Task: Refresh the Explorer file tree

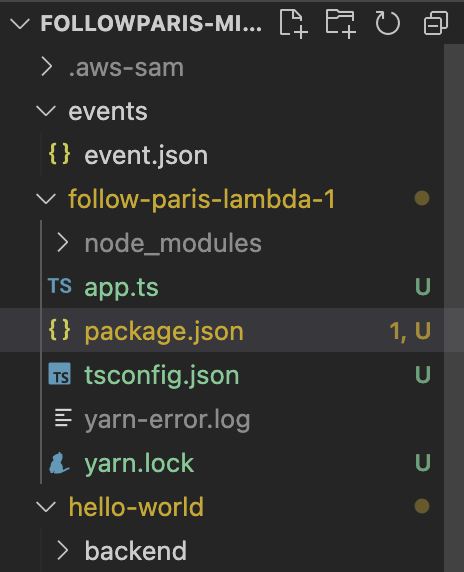Action: point(387,24)
